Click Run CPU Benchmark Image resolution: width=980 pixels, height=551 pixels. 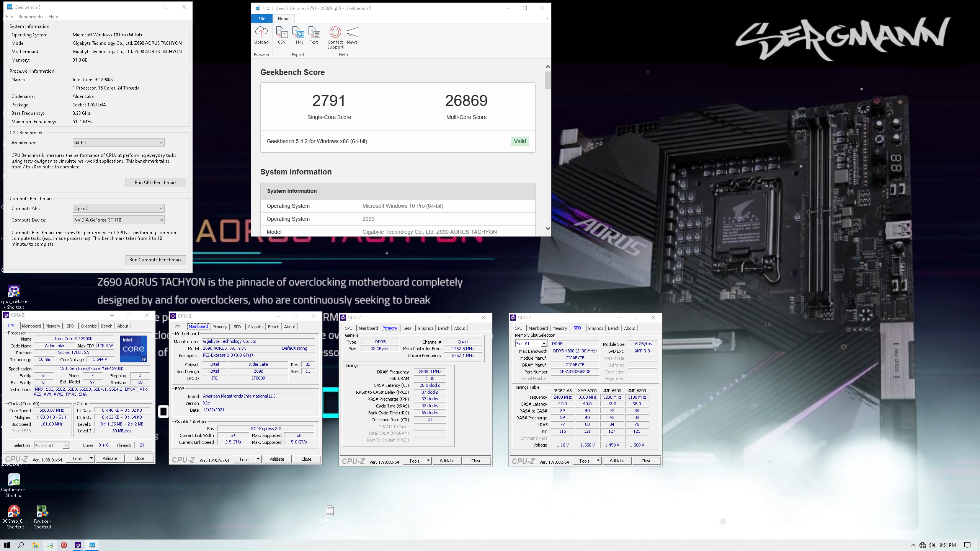pyautogui.click(x=155, y=183)
